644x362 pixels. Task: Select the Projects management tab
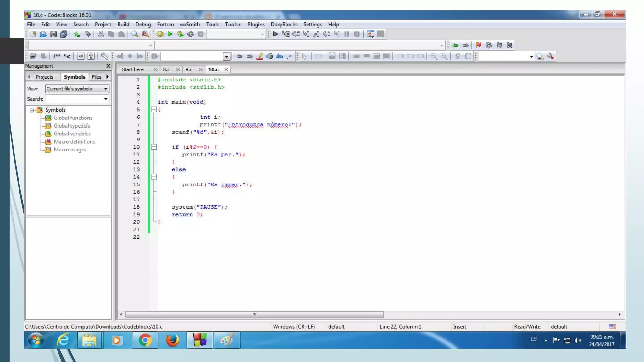[x=44, y=77]
